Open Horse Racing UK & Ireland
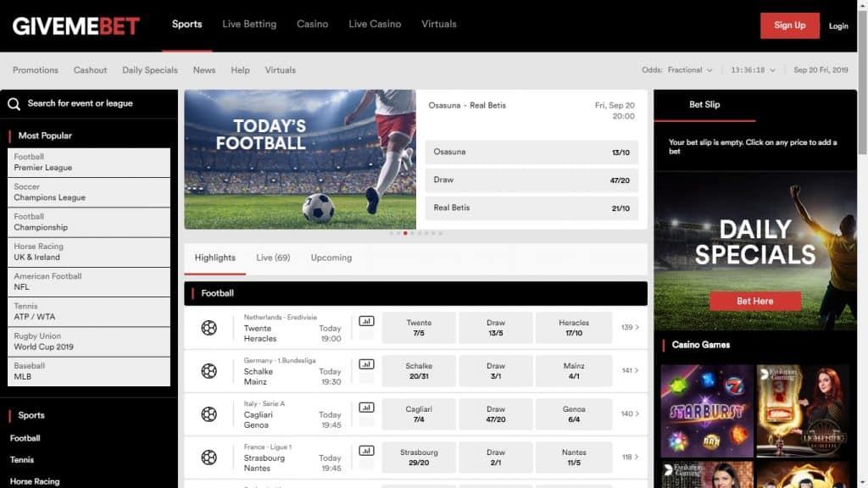The image size is (868, 488). pos(89,252)
